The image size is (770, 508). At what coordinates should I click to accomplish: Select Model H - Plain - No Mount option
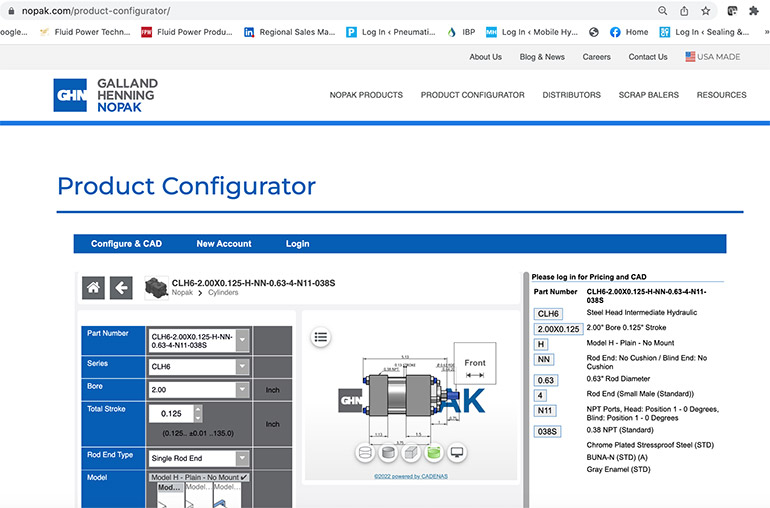click(199, 477)
